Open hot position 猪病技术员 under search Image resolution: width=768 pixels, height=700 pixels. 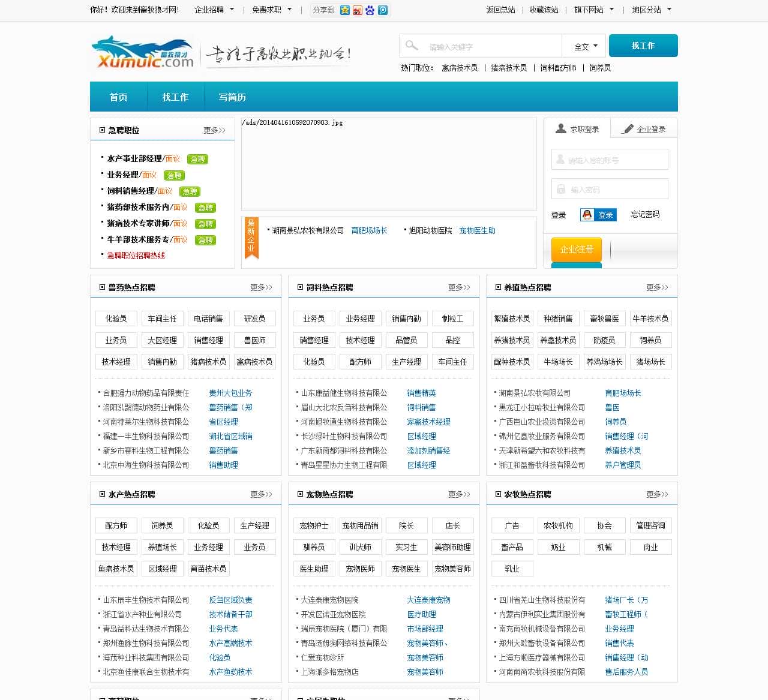[x=509, y=68]
